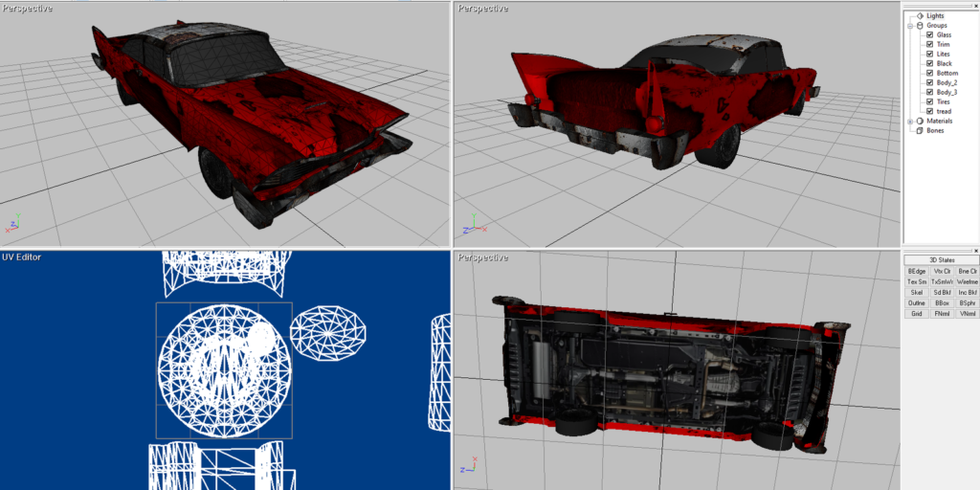Open the bottom-right Perspective viewport label
The image size is (980, 490).
[x=482, y=257]
